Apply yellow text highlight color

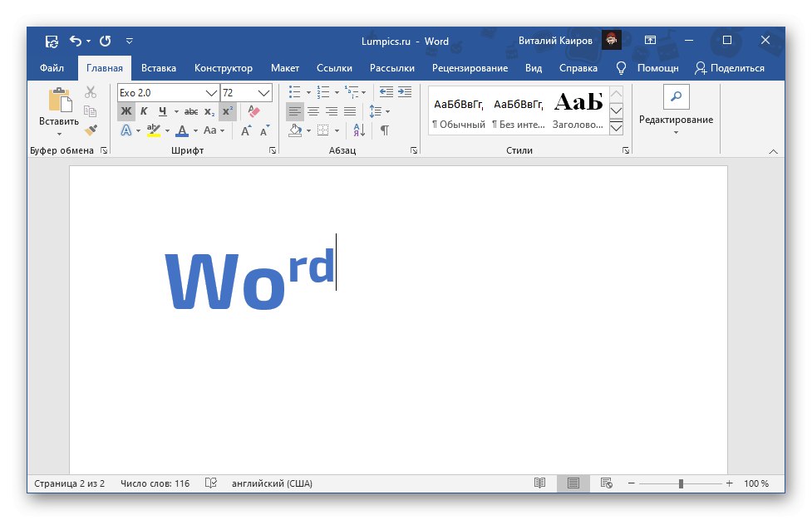click(x=153, y=130)
